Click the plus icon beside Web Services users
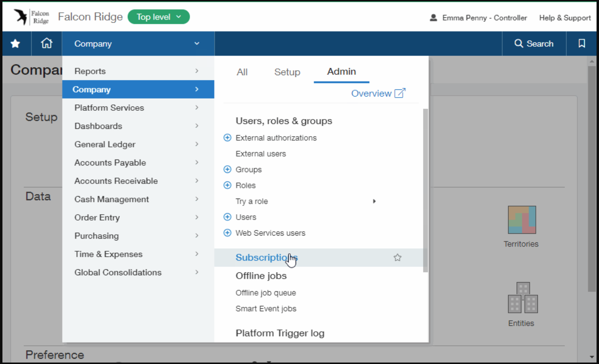 point(227,233)
